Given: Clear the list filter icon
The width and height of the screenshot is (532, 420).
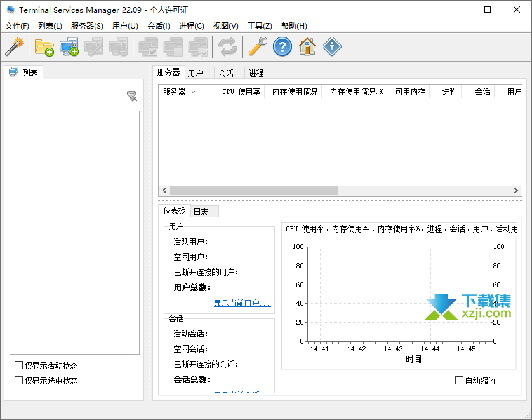Looking at the screenshot, I should pos(132,97).
